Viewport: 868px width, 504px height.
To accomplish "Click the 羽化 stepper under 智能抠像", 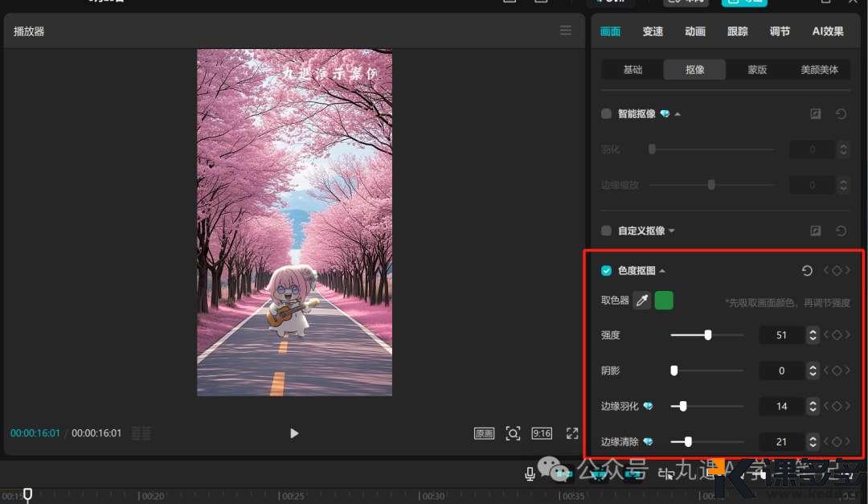I will pos(843,149).
